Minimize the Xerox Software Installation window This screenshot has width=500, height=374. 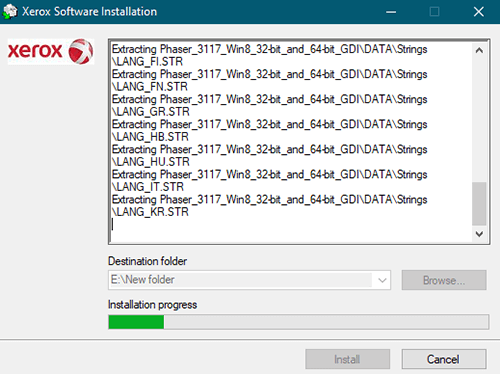click(x=391, y=12)
